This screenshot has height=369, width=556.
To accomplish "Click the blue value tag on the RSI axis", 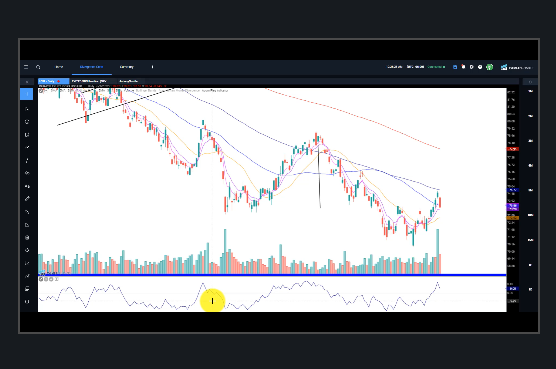I will point(513,289).
